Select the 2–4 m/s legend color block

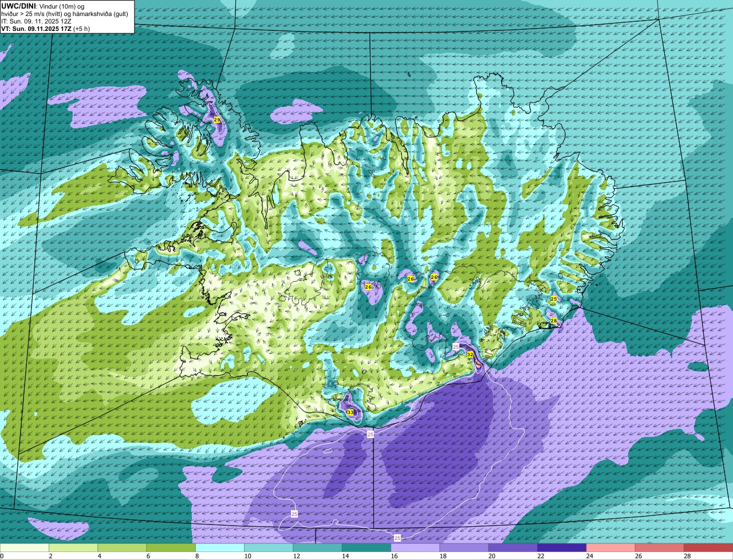coord(73,548)
